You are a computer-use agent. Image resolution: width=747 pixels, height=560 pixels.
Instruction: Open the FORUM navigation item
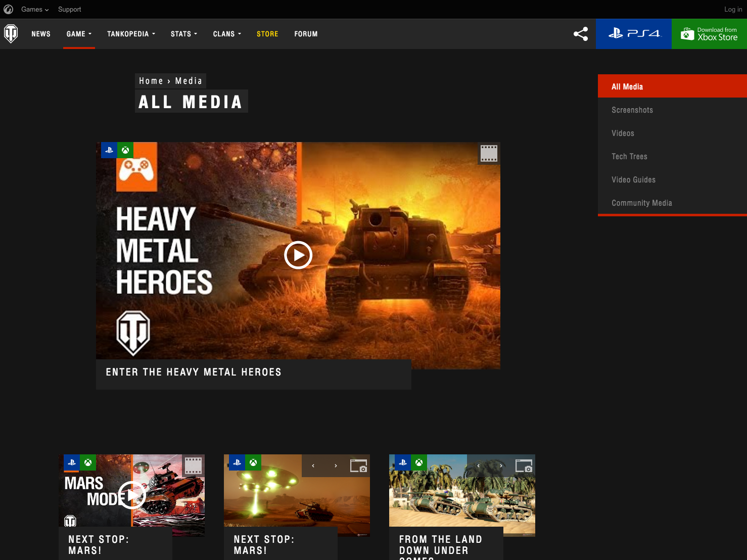pyautogui.click(x=306, y=34)
